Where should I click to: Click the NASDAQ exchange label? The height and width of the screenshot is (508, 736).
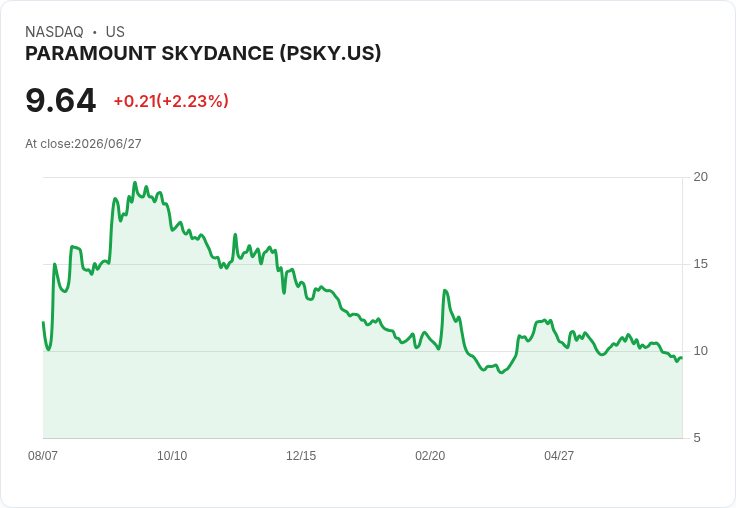[x=54, y=32]
